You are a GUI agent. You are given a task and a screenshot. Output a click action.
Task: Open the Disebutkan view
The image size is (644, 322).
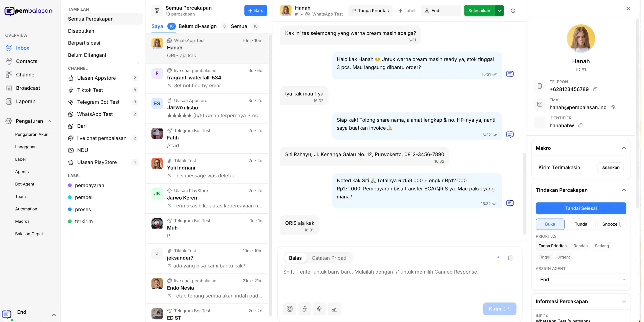[103, 31]
